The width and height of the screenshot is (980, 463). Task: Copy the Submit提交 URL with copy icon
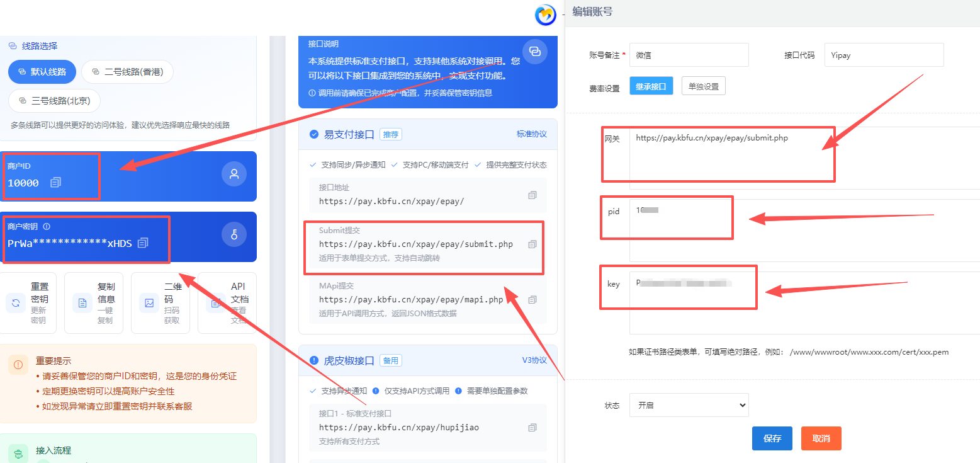coord(532,243)
